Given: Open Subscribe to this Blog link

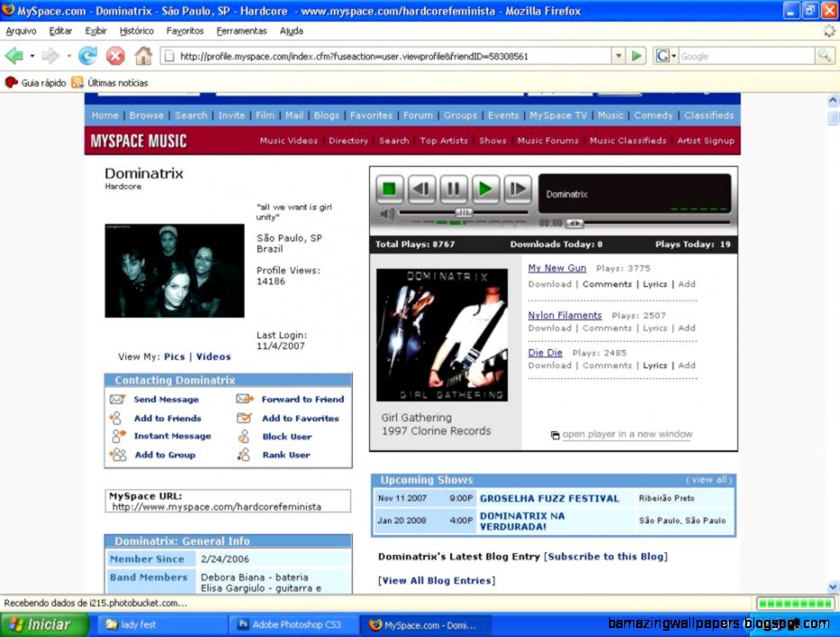Looking at the screenshot, I should point(605,557).
